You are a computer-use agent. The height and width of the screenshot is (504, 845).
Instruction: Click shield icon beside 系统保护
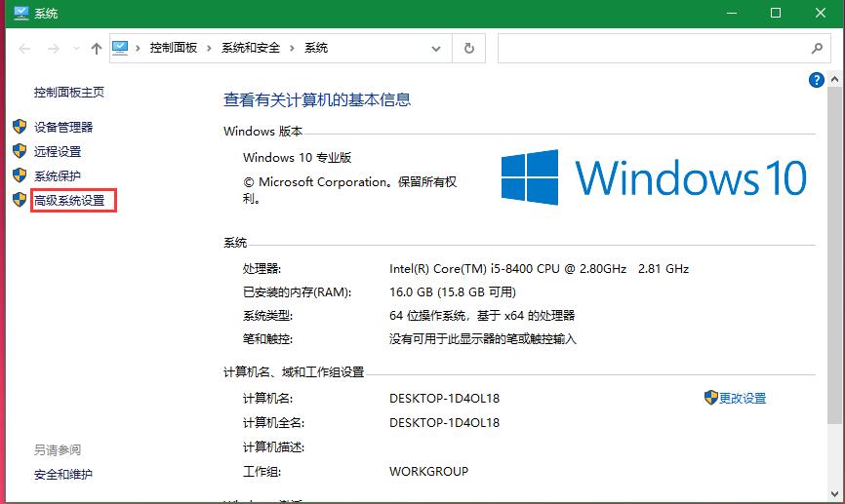20,175
